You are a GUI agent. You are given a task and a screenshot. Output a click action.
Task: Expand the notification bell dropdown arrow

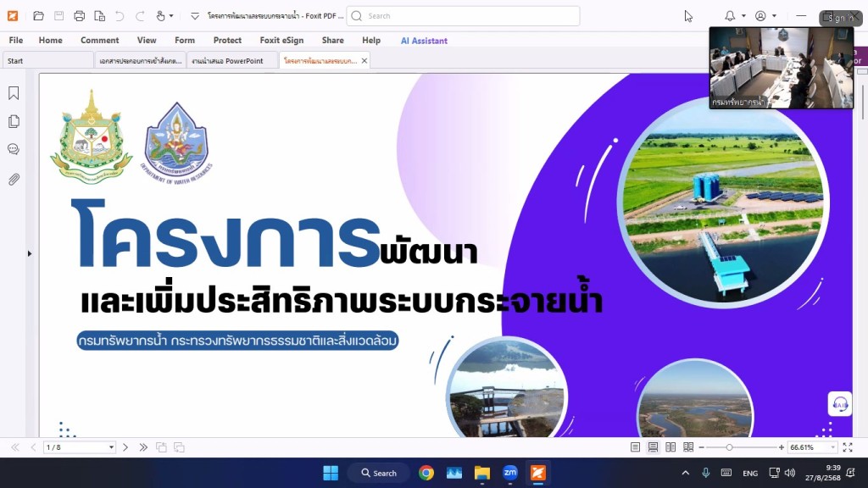pos(743,16)
